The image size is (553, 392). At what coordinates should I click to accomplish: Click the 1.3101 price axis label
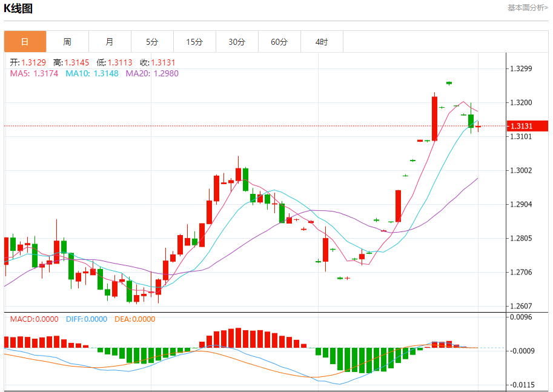521,136
